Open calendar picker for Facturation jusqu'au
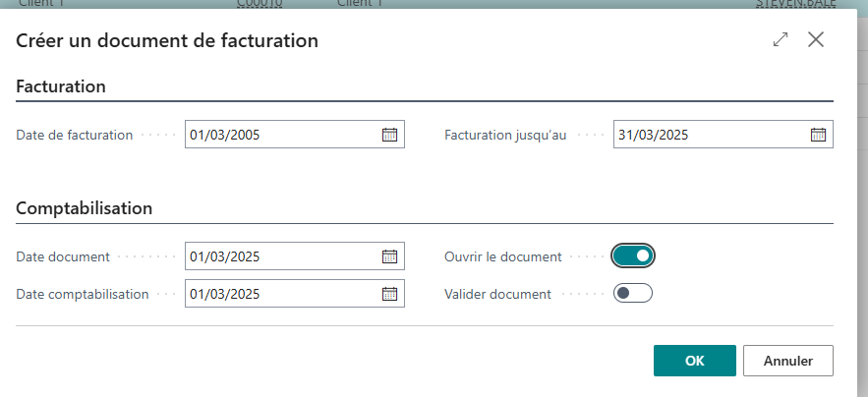Screen dimensions: 868x397 [x=818, y=136]
